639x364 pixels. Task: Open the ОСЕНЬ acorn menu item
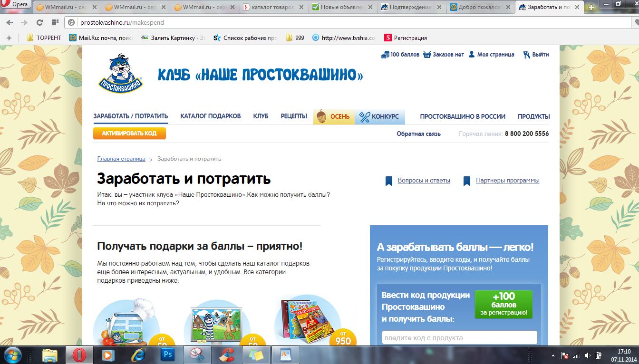pos(334,117)
